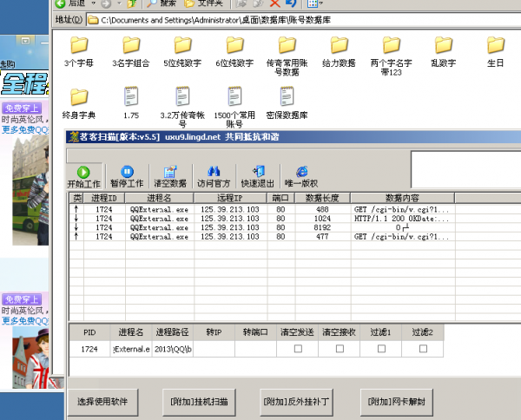Toggle 清空接收 checkbox for PID 1724
The height and width of the screenshot is (420, 521).
pos(340,349)
